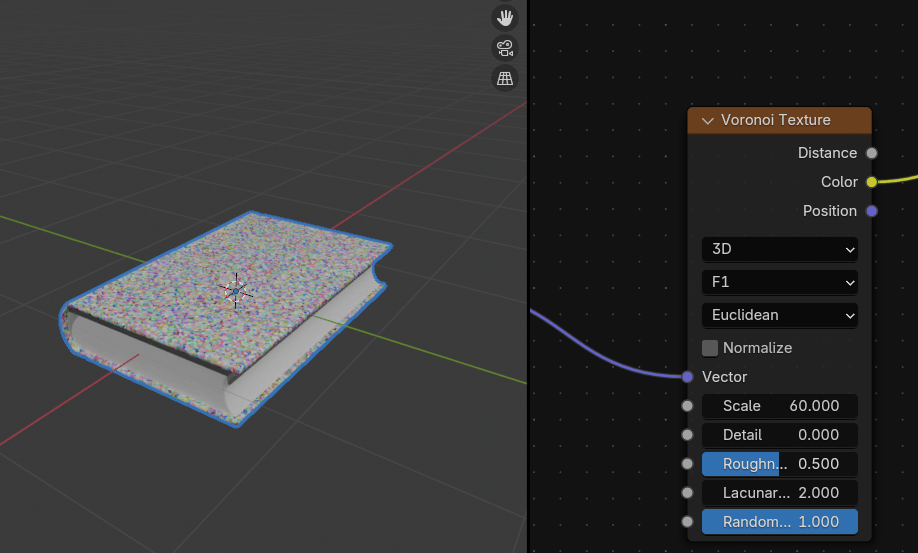Switch perspective/orthographic using the grid icon
Viewport: 918px width, 553px height.
(506, 78)
